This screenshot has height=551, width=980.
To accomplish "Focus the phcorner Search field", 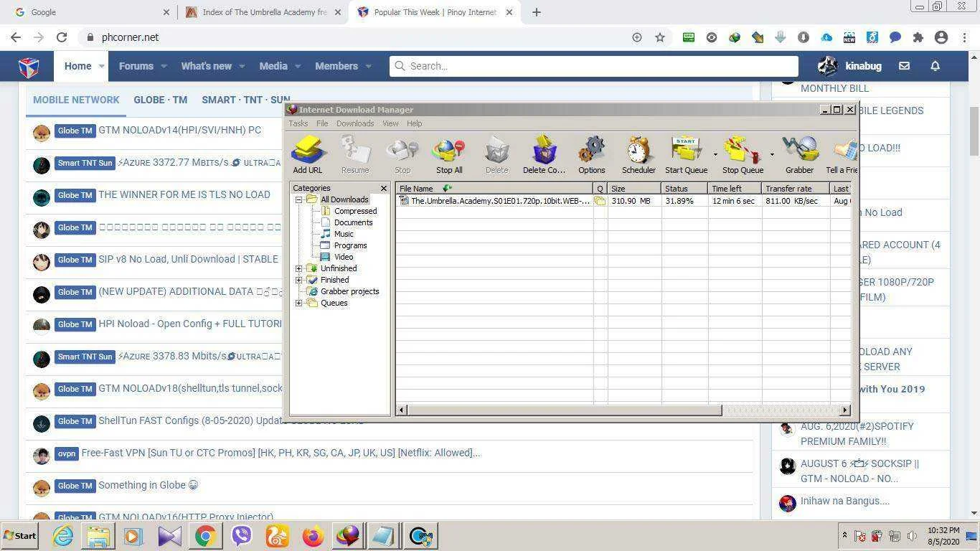I will 594,66.
